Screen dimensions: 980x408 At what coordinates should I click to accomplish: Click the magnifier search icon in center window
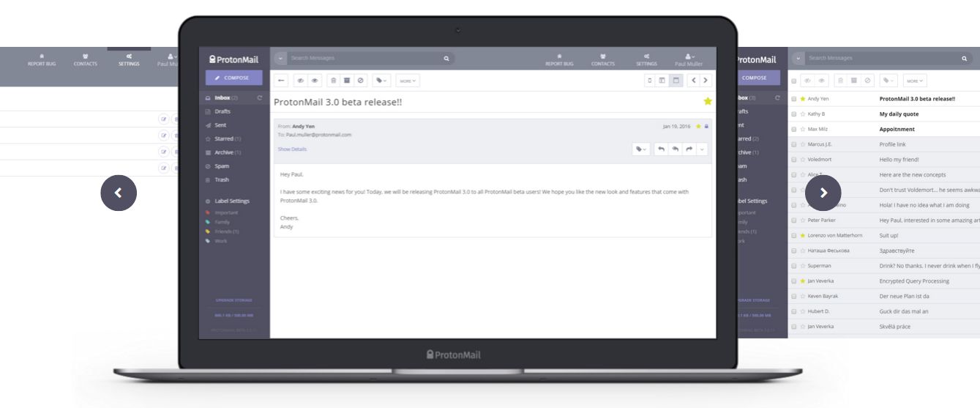(446, 58)
